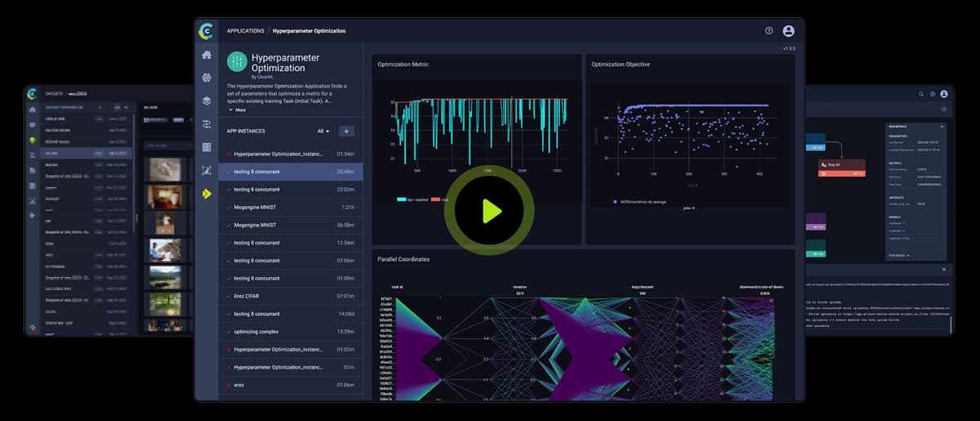
Task: Collapse the Run Details panel chevron
Action: [942, 127]
